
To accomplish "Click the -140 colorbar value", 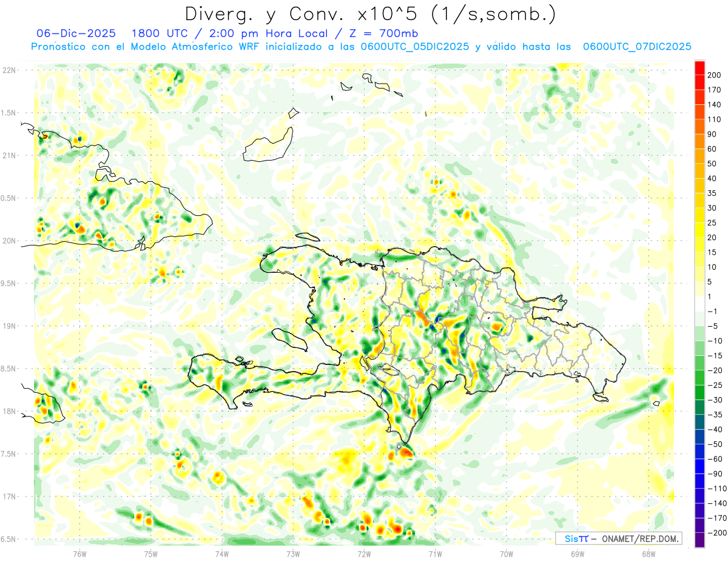I will [717, 504].
